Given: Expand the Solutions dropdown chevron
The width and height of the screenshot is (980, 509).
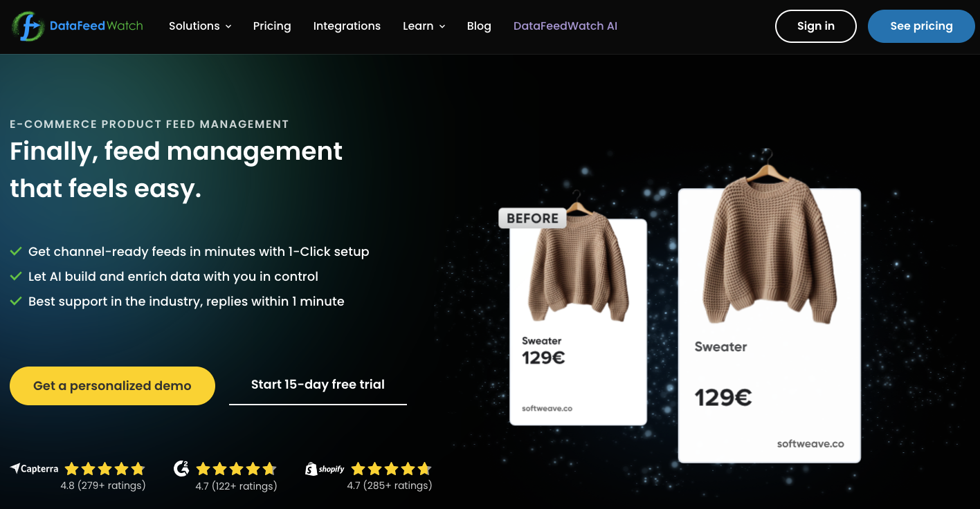Looking at the screenshot, I should tap(228, 27).
